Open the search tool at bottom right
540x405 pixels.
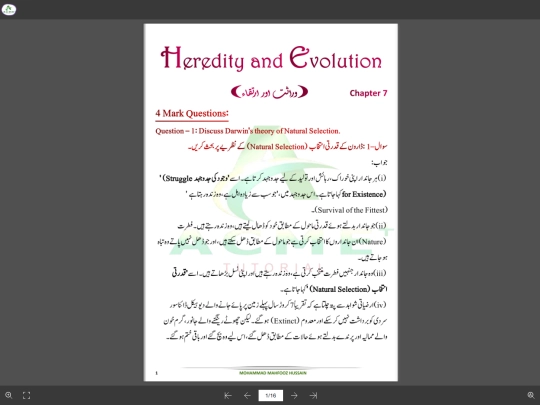[x=531, y=395]
